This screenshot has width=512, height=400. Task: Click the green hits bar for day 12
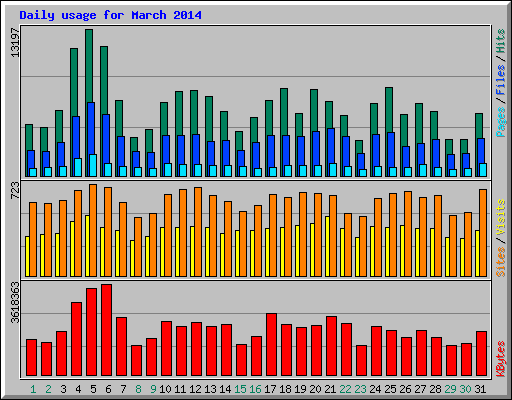point(194,112)
